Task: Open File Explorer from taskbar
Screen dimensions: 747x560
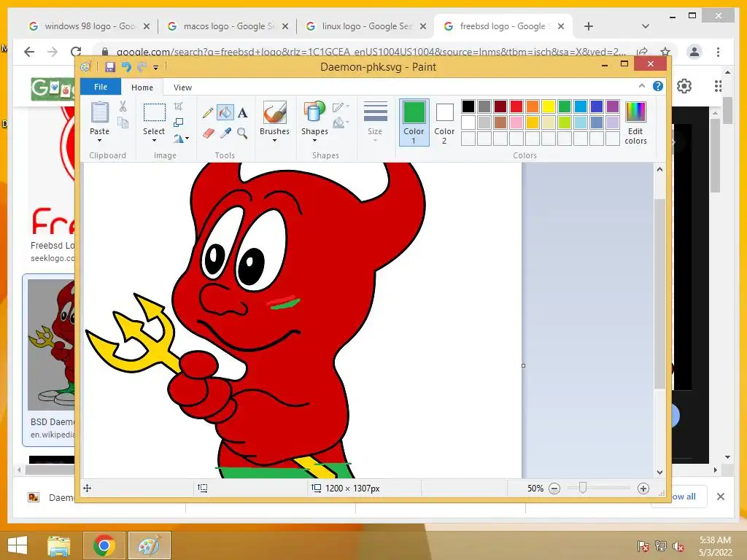Action: point(58,545)
